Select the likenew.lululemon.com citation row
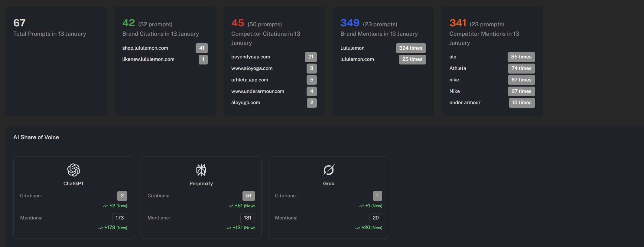Image resolution: width=644 pixels, height=247 pixels. [165, 59]
